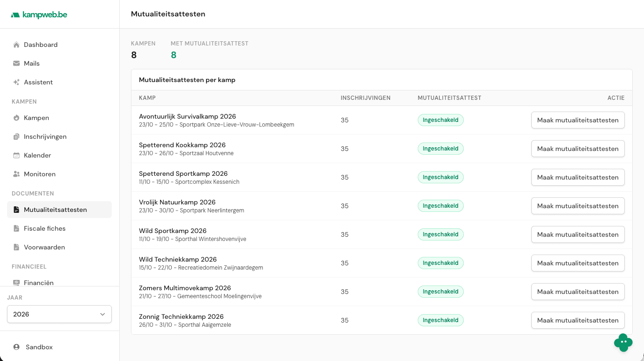Make mutualiteitsattesten for Spetterend Sportkamp 2026

click(578, 177)
